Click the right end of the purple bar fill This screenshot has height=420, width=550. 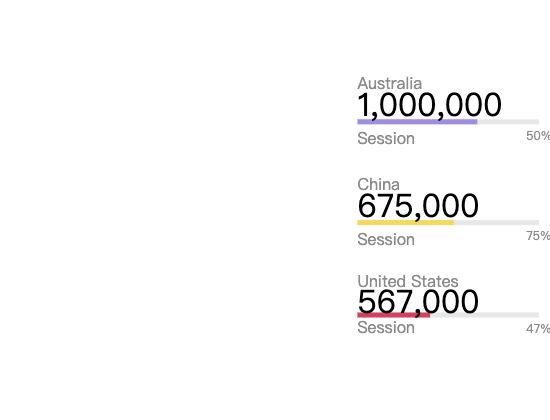pos(475,122)
